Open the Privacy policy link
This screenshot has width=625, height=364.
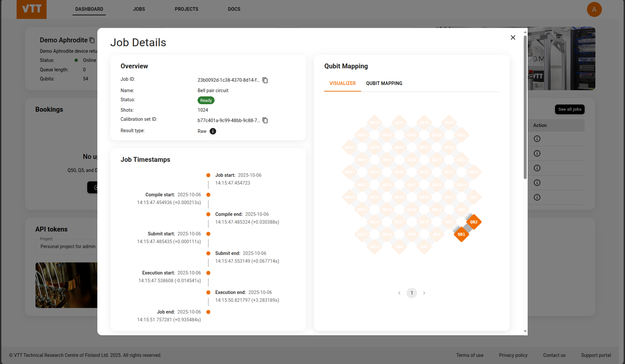513,355
